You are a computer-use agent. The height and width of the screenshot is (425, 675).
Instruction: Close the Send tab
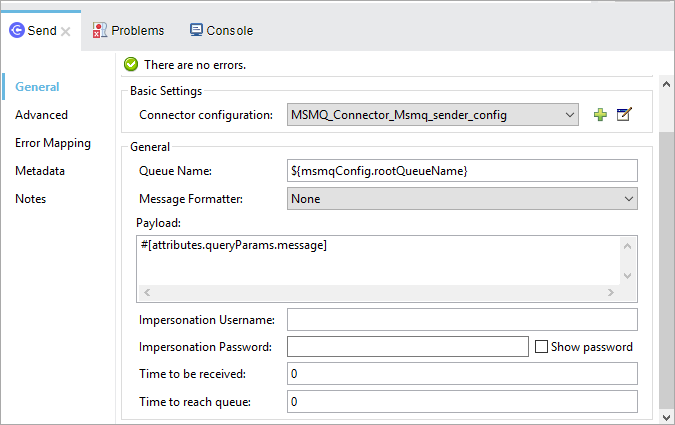coord(65,31)
